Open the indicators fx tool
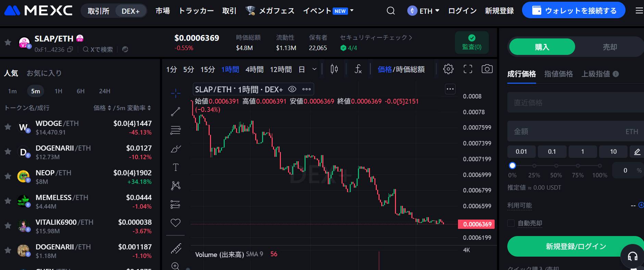Viewport: 644px width, 270px height. tap(358, 69)
